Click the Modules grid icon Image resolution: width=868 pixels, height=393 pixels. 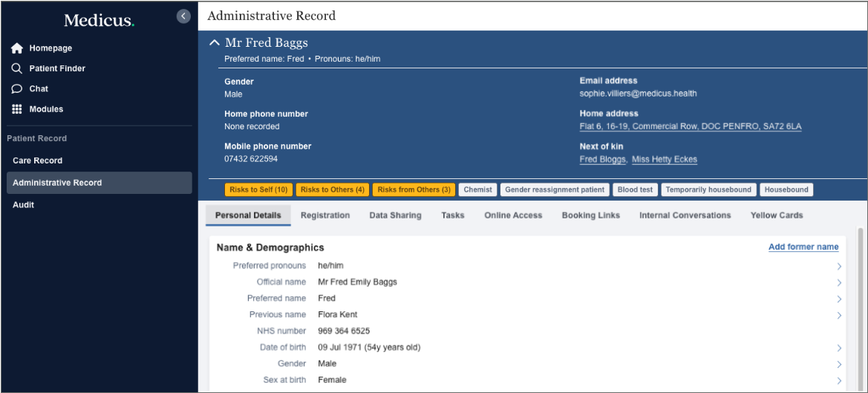tap(17, 109)
